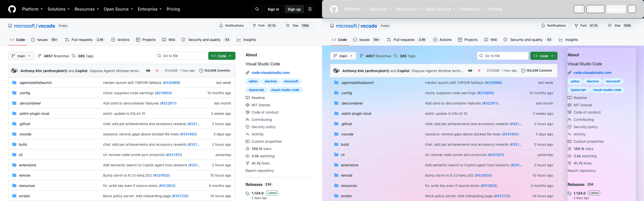Click the 1.134.0 release tag icon, left page
Viewport: 644px width, 201px height.
248,193
